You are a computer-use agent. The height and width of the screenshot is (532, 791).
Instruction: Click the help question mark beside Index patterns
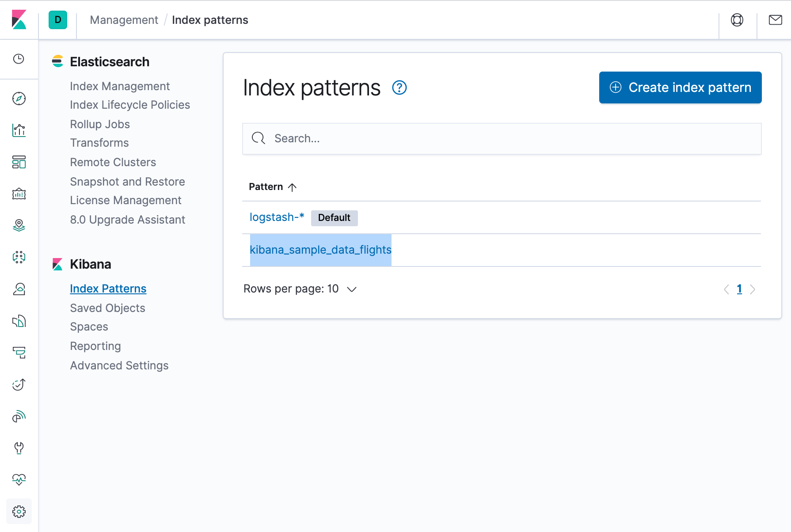[x=399, y=87]
